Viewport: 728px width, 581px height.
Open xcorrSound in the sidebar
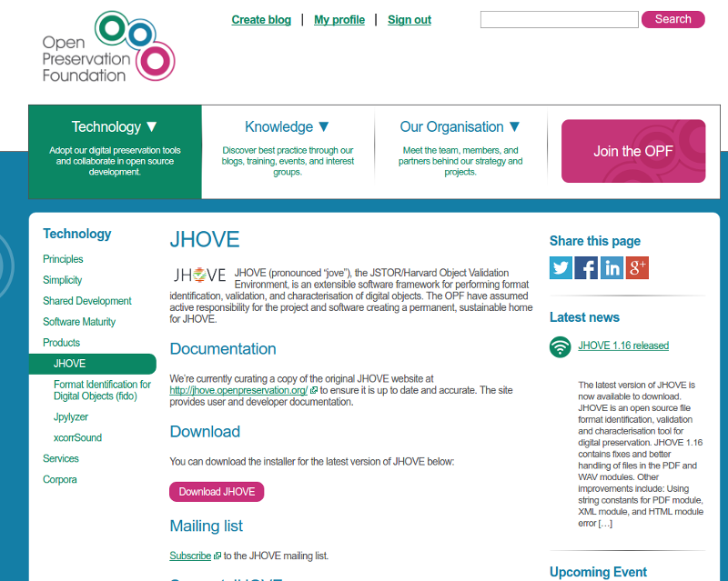pyautogui.click(x=77, y=437)
